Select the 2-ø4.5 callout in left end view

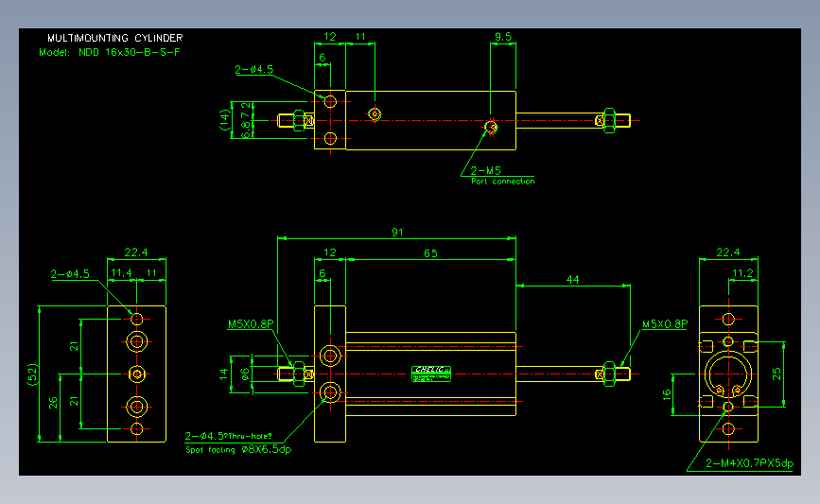pos(70,274)
